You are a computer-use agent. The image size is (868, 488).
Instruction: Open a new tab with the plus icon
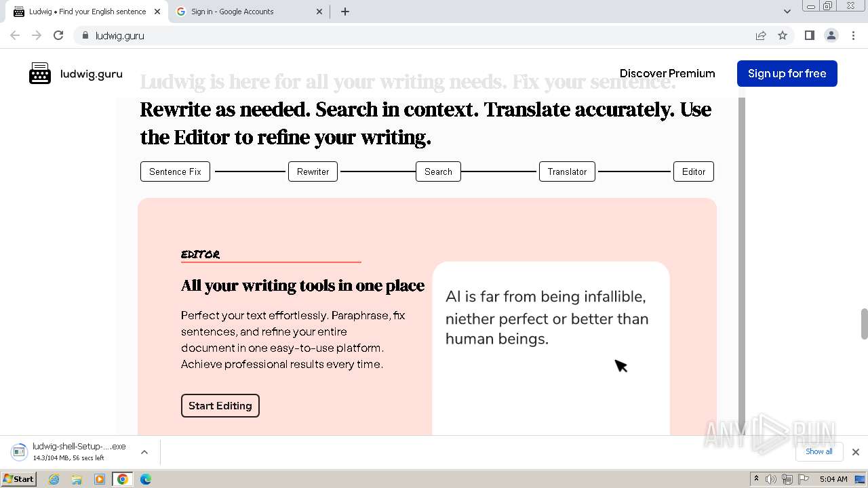345,12
